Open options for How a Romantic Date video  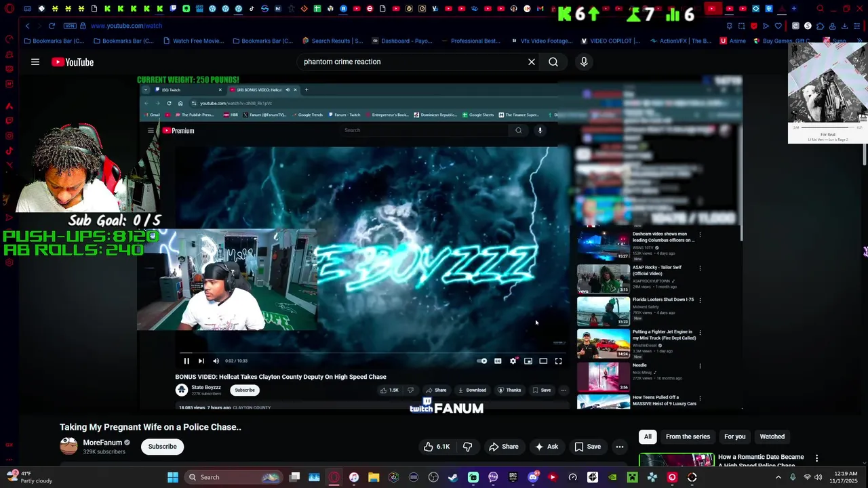pyautogui.click(x=816, y=459)
